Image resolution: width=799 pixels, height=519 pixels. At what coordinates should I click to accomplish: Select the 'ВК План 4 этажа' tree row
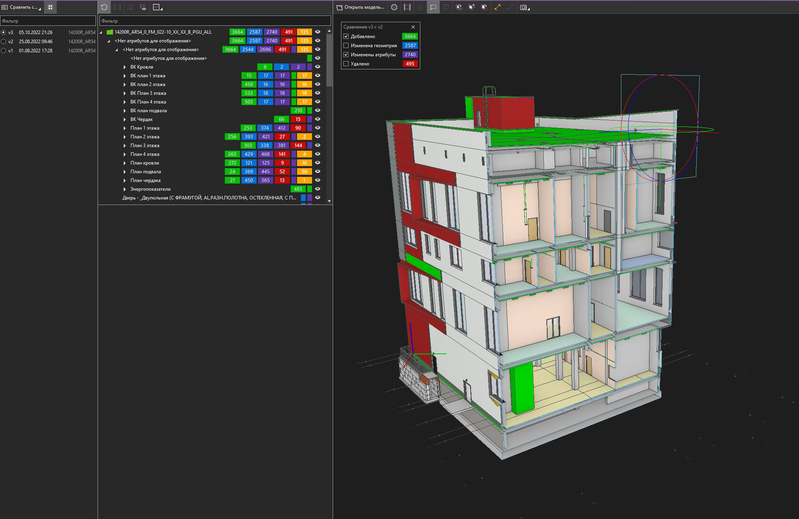212,102
